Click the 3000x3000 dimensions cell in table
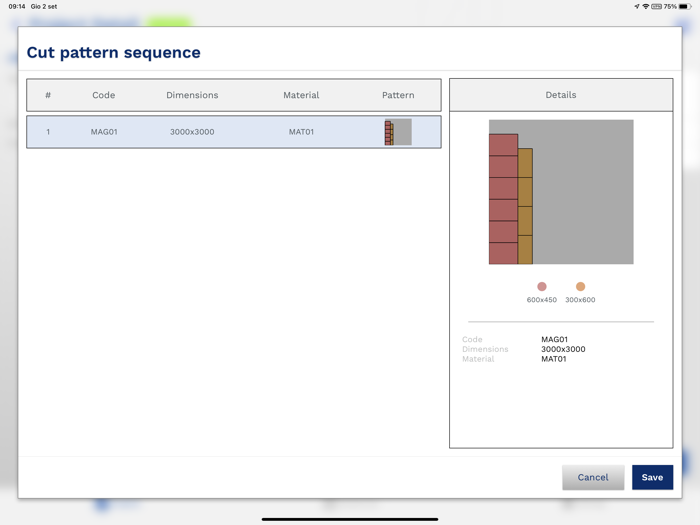This screenshot has width=700, height=525. [192, 132]
